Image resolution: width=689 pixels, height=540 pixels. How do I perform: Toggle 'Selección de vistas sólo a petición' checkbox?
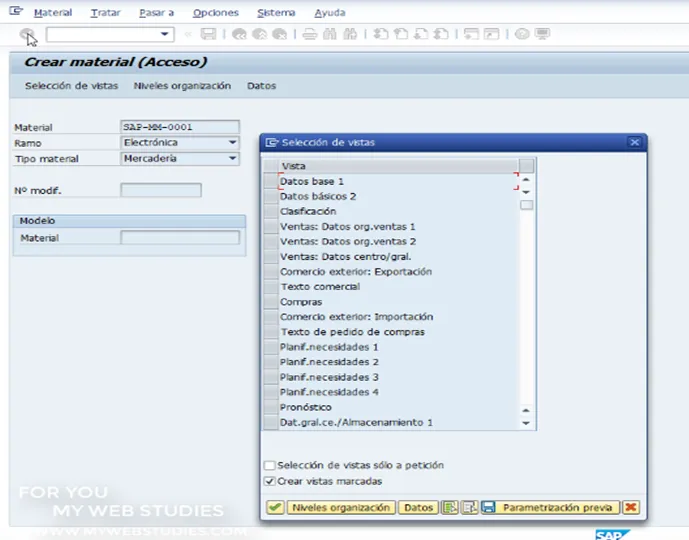[270, 465]
